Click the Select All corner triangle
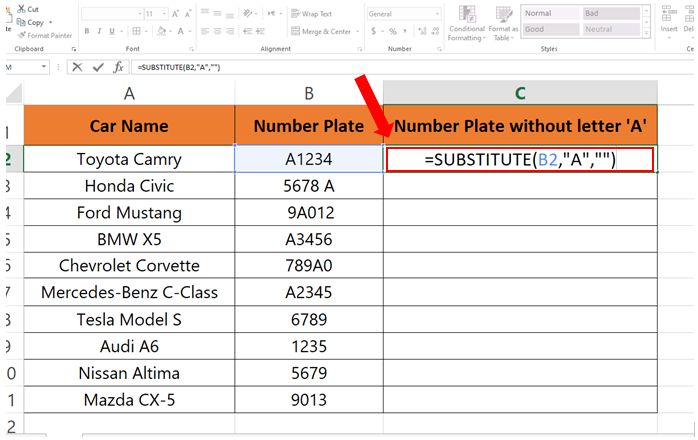Viewport: 698px width, 440px height. pos(14,94)
